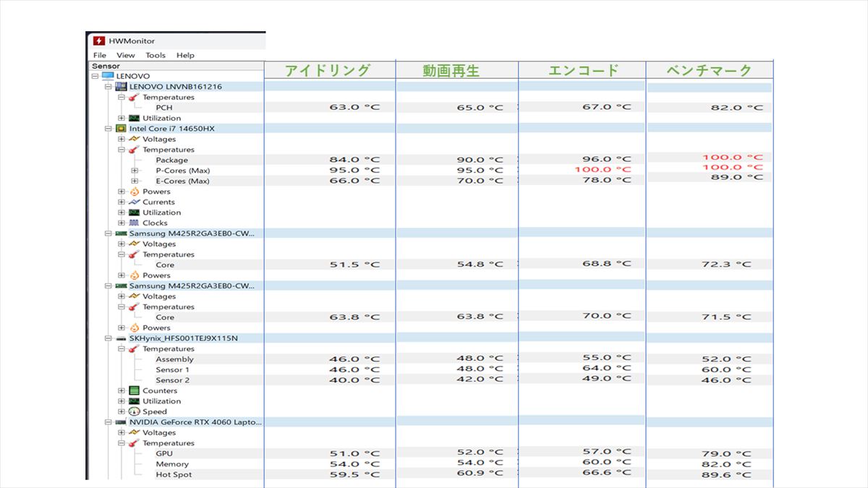Collapse the SKHynix_HFS001TEJ9X115N node

[x=109, y=338]
